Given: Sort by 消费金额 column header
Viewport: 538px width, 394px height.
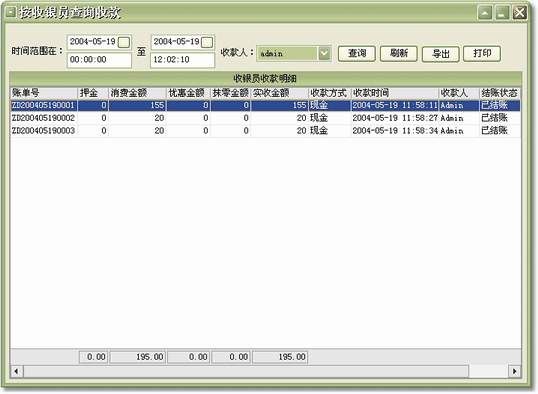Looking at the screenshot, I should (x=138, y=93).
